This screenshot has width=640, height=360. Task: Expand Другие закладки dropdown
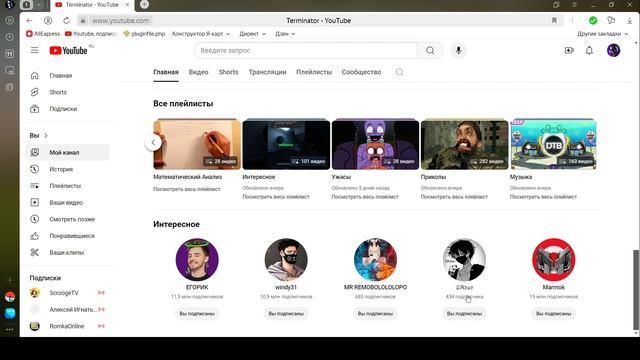(602, 34)
